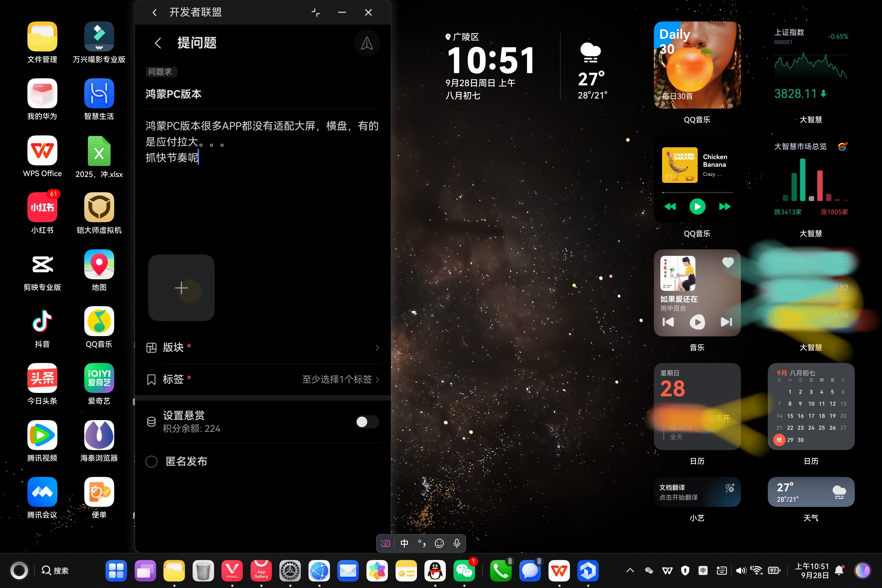Click the 鸿蒙PC版本 title field

coord(263,94)
